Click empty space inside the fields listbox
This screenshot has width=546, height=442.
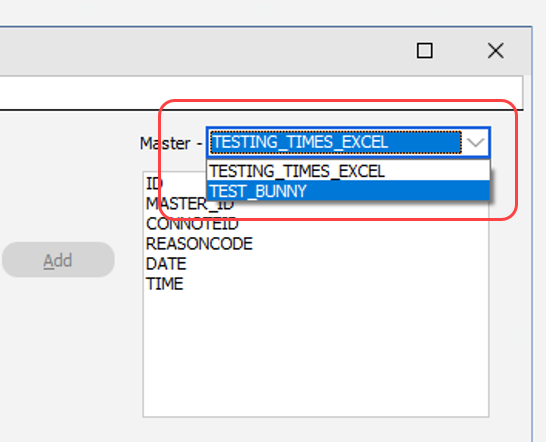tap(315, 352)
